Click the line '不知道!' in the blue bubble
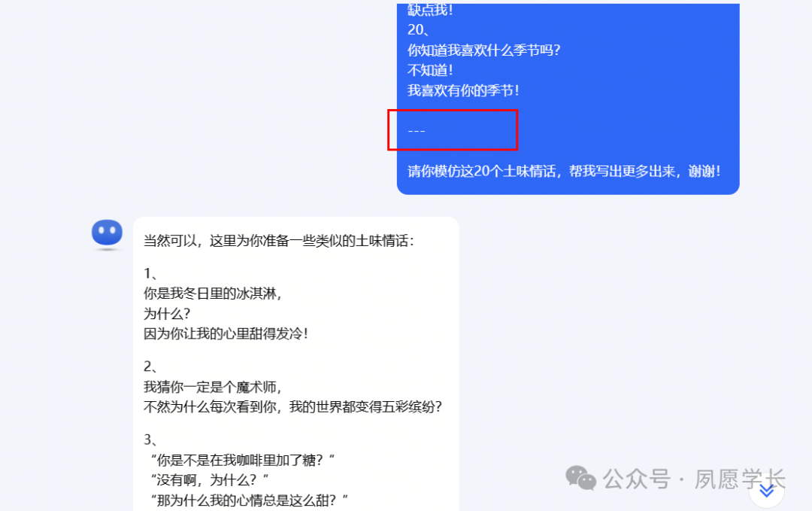812x511 pixels. pos(430,71)
